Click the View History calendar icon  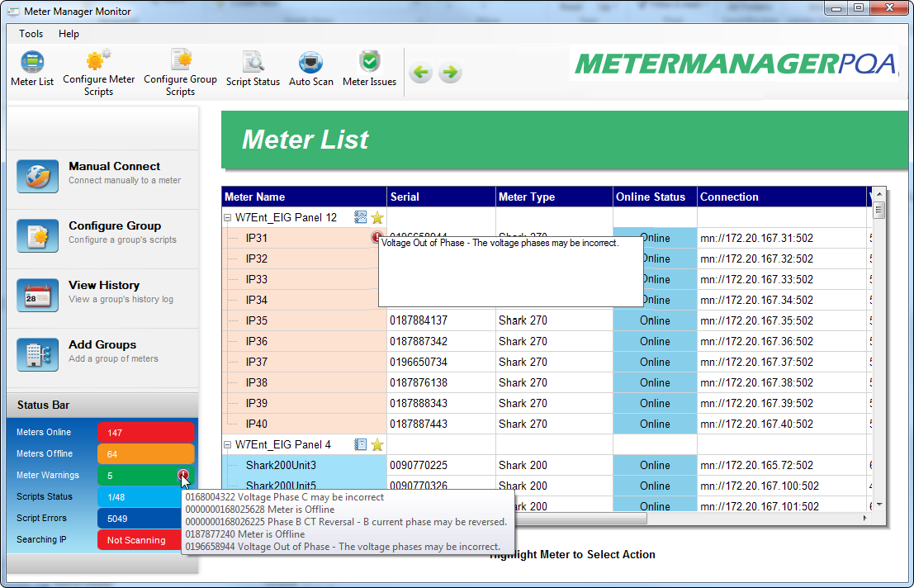pyautogui.click(x=37, y=295)
